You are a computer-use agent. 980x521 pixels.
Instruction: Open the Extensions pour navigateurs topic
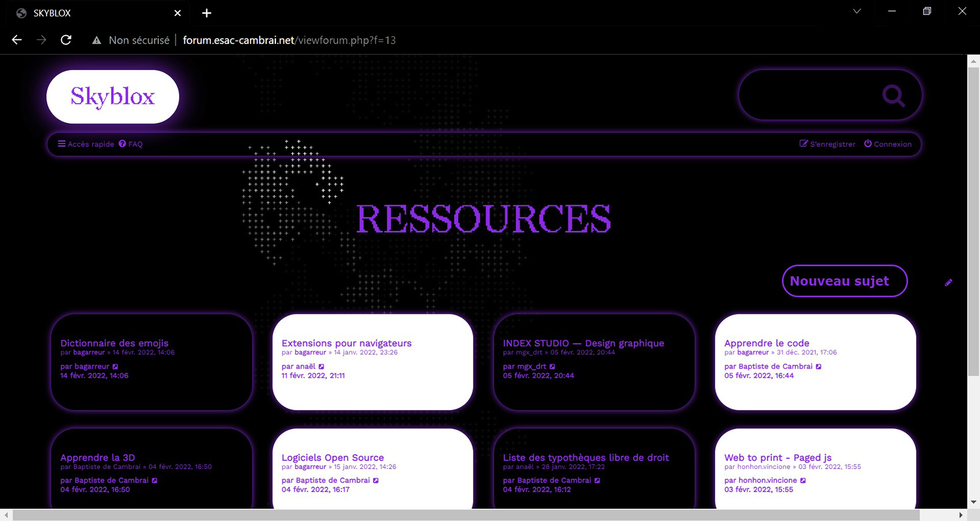coord(346,343)
